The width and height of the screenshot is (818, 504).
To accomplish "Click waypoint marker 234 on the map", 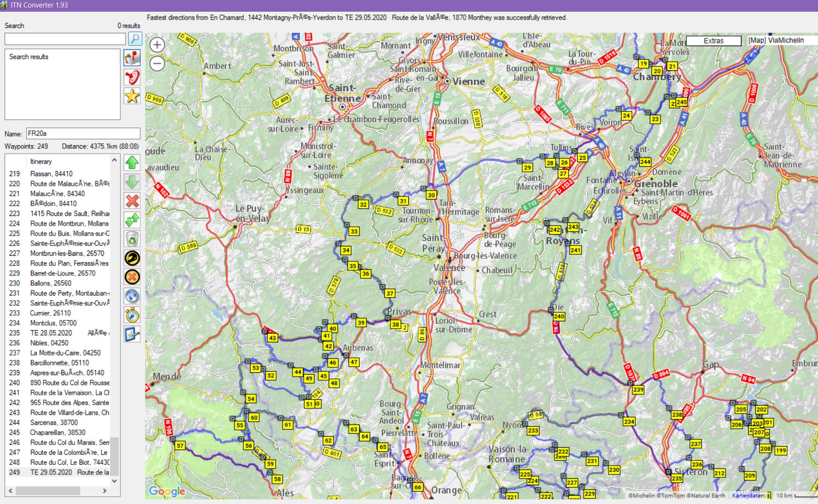I will click(629, 422).
